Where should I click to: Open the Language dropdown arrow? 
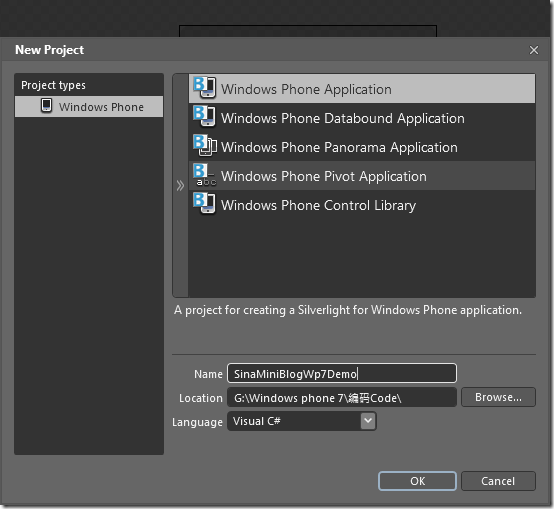(x=368, y=421)
